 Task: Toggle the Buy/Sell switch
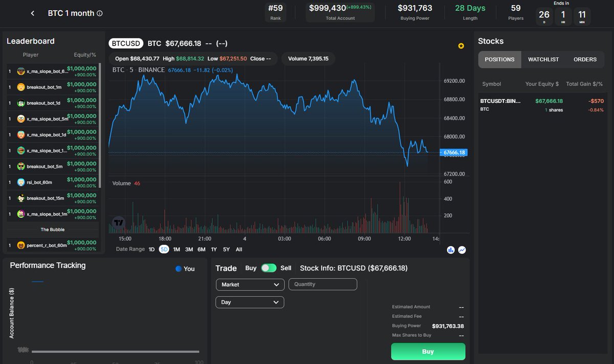[x=269, y=268]
